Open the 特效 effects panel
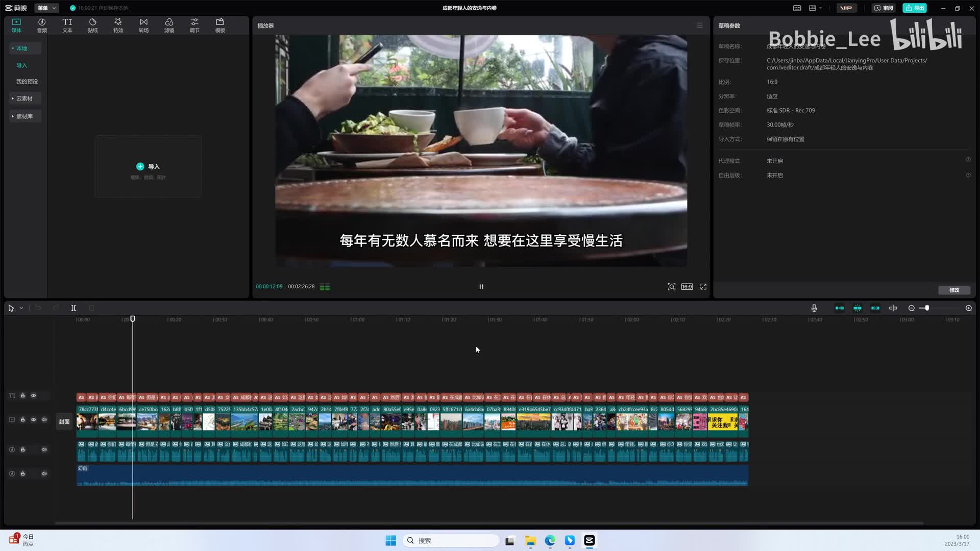The height and width of the screenshot is (551, 980). click(118, 25)
